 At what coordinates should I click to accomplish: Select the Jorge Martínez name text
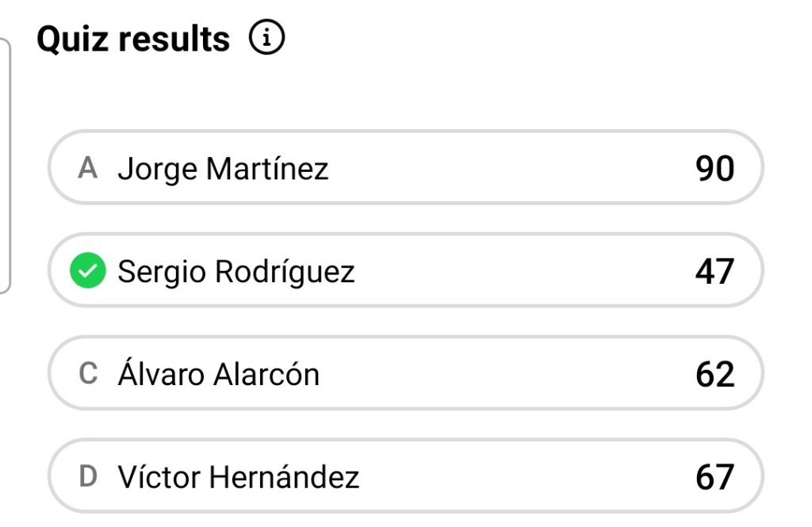click(x=223, y=169)
